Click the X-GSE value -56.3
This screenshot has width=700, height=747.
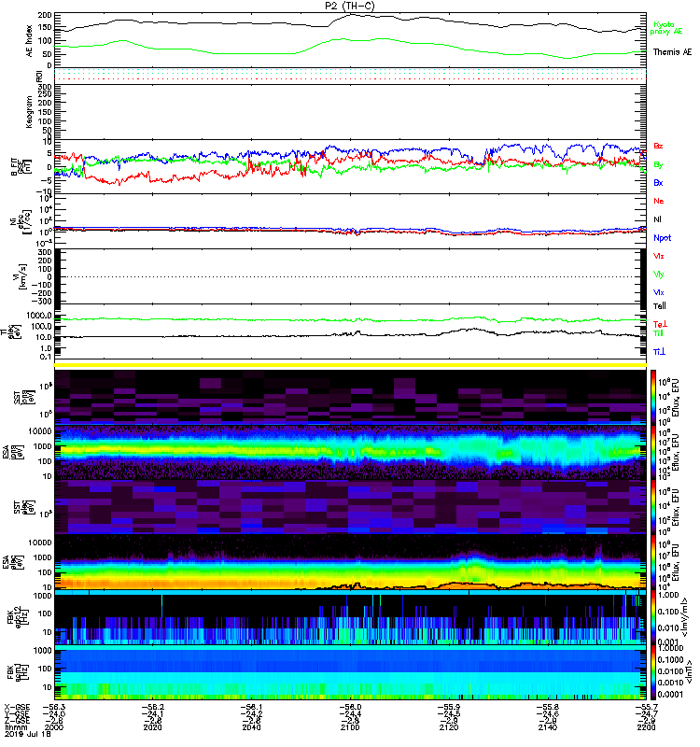pos(54,707)
